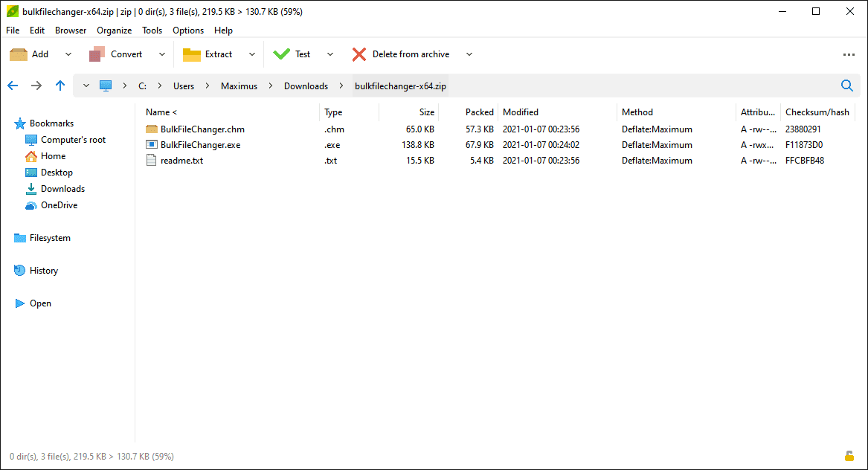
Task: Click the breadcrumb chevron after C:
Action: point(159,86)
